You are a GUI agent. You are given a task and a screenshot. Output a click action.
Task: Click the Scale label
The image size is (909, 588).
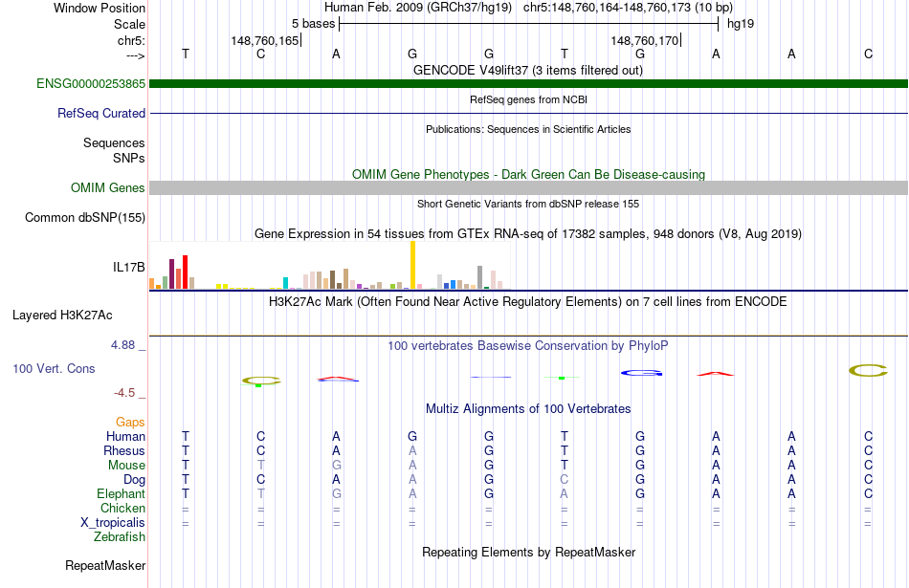(x=130, y=24)
